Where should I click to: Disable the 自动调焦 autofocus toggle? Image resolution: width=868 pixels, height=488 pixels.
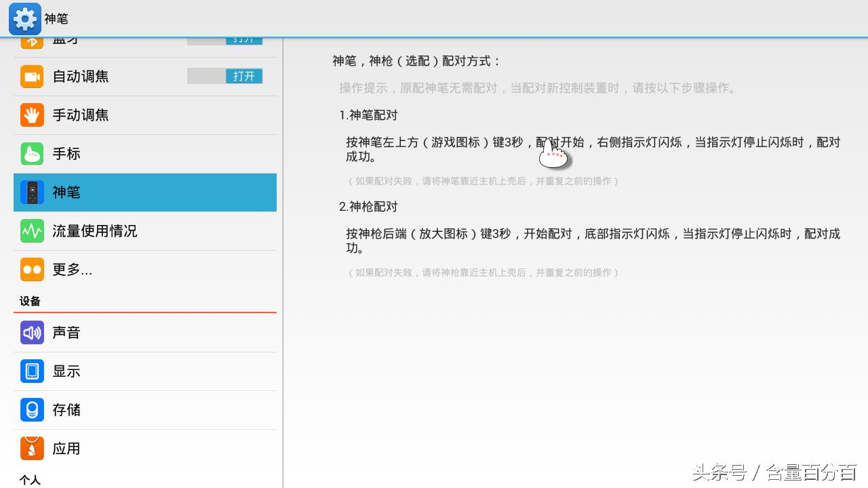[225, 76]
